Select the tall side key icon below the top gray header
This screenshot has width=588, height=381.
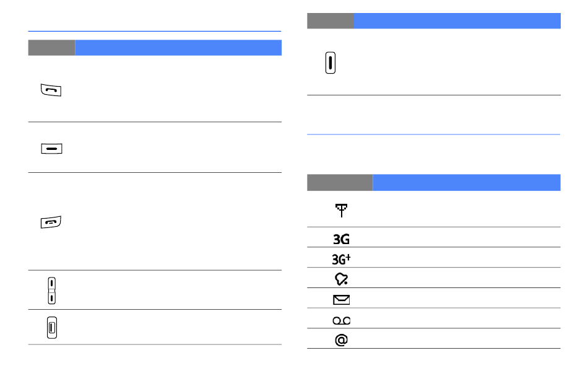(331, 63)
